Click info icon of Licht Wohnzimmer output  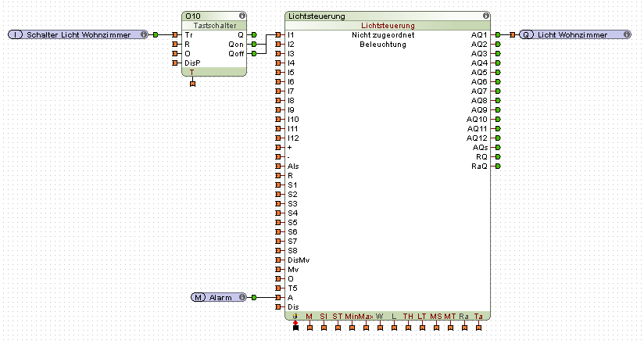627,34
